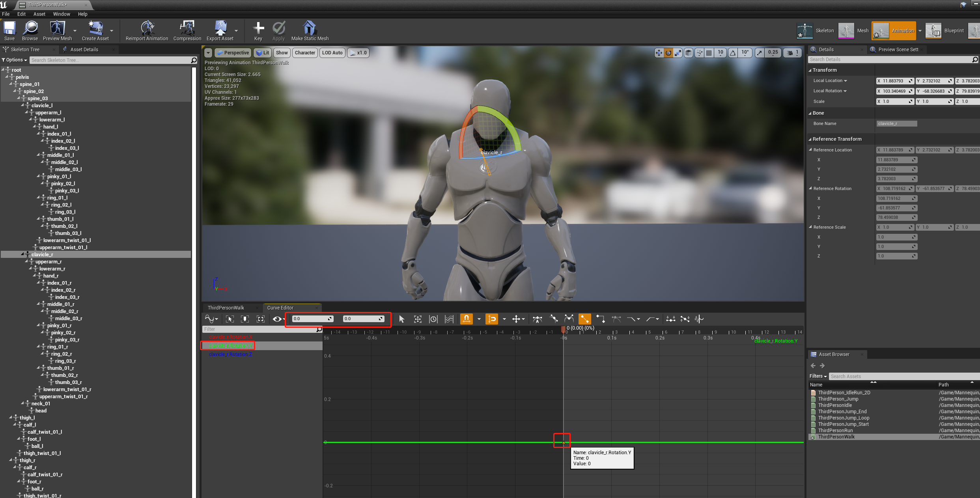Open the Window menu

[x=62, y=14]
